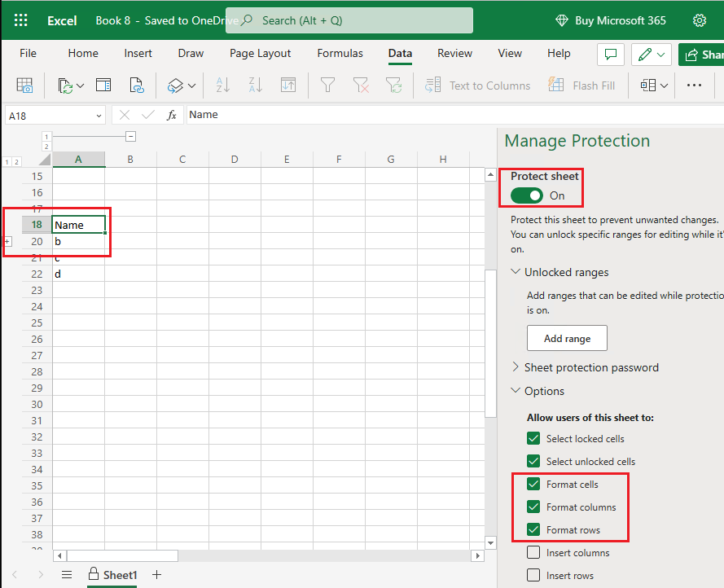Click the Reapply filter icon
Screen dimensions: 724x588
(393, 86)
